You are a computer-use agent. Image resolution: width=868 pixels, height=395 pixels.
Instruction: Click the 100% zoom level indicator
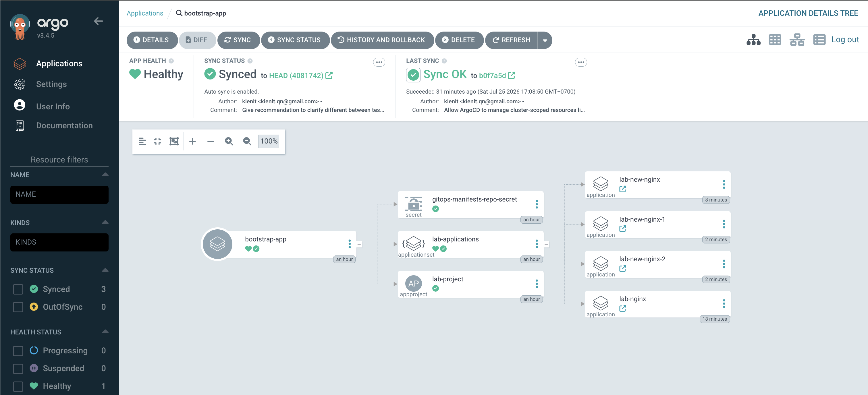(269, 142)
